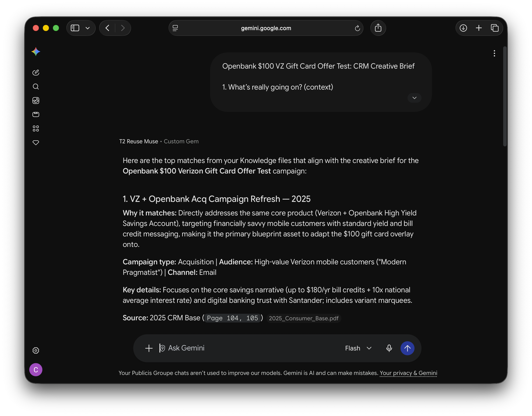Open the three-dot conversation menu

tap(494, 53)
